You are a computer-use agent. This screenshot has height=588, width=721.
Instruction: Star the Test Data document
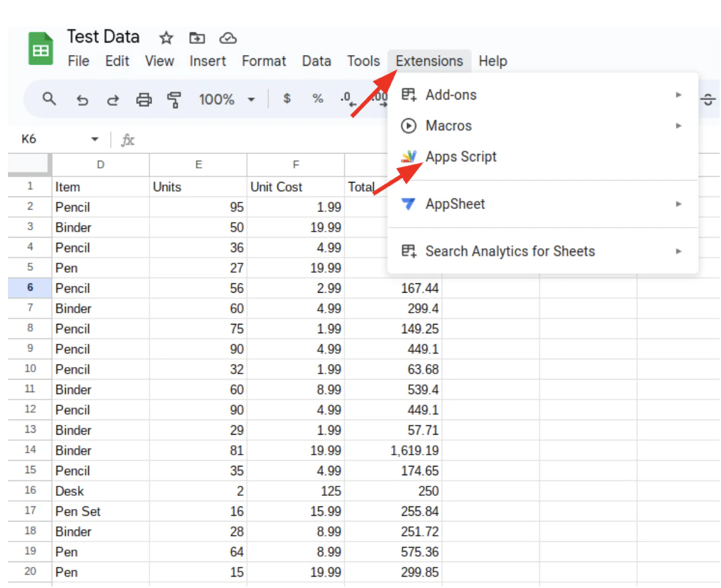click(166, 38)
